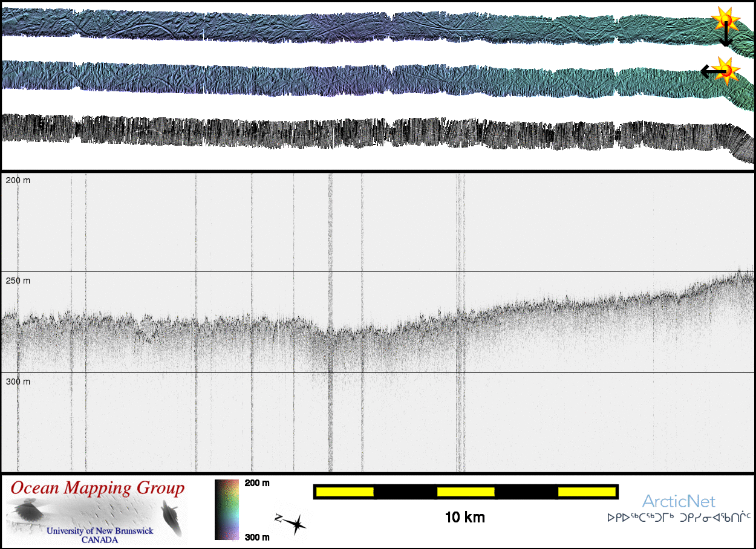
Task: Click the downward black illumination arrow
Action: (725, 36)
